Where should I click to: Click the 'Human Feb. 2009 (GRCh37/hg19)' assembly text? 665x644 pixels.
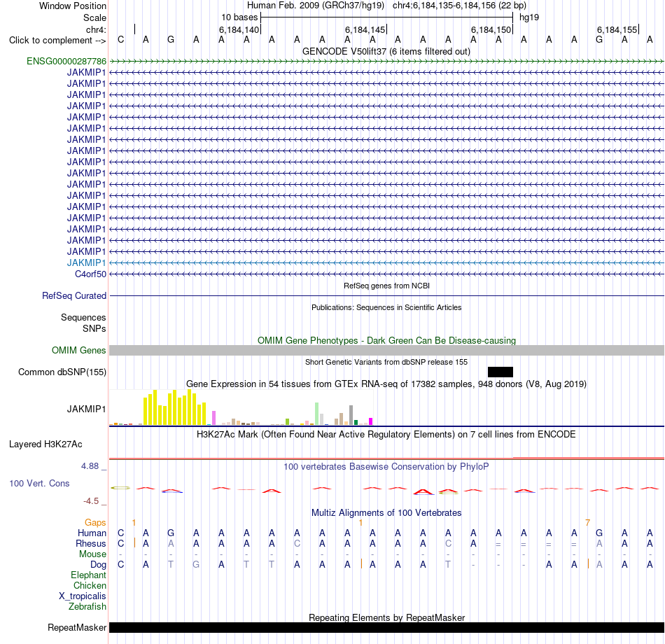coord(316,6)
